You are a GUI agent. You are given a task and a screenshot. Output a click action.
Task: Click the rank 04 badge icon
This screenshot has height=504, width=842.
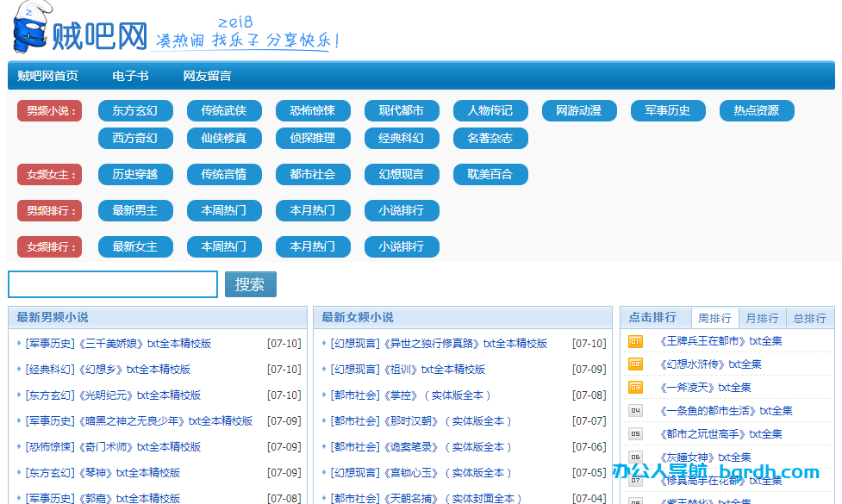pyautogui.click(x=635, y=411)
